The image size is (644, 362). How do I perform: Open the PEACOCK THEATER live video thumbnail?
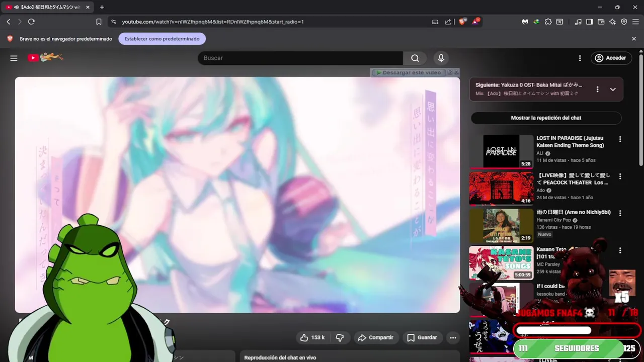pyautogui.click(x=501, y=189)
